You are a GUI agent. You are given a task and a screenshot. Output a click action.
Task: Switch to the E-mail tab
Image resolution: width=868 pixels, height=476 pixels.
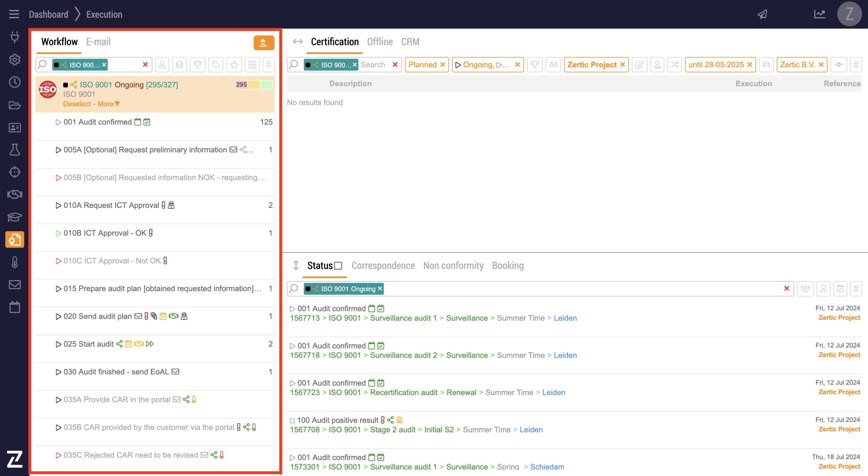coord(98,42)
